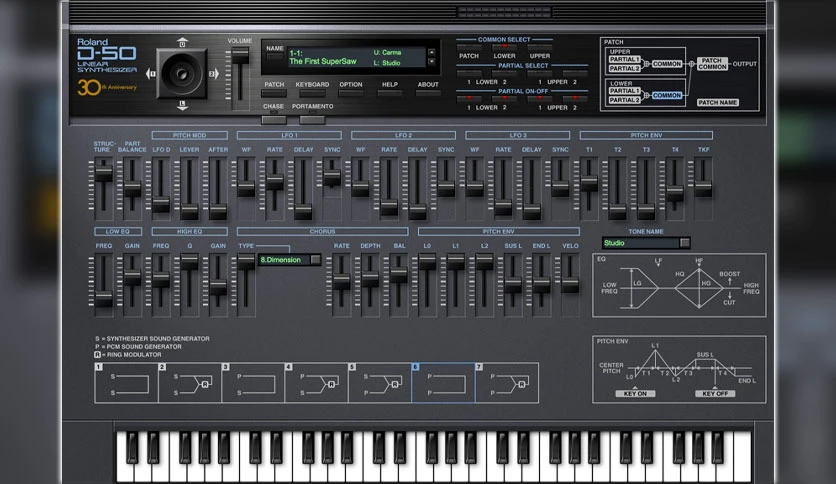
Task: Click the Chorus Depth slider
Action: [x=370, y=281]
